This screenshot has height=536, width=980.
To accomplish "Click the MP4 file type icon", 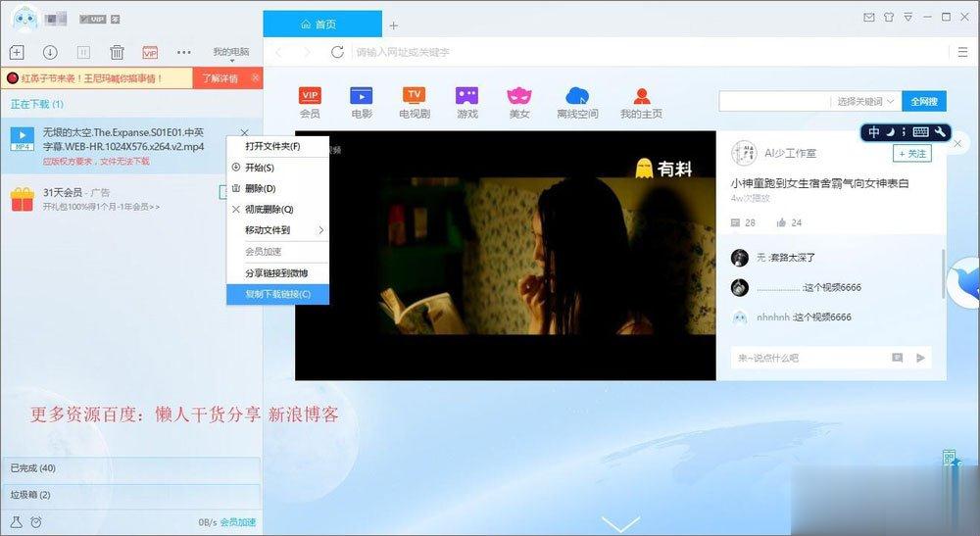I will (x=22, y=138).
